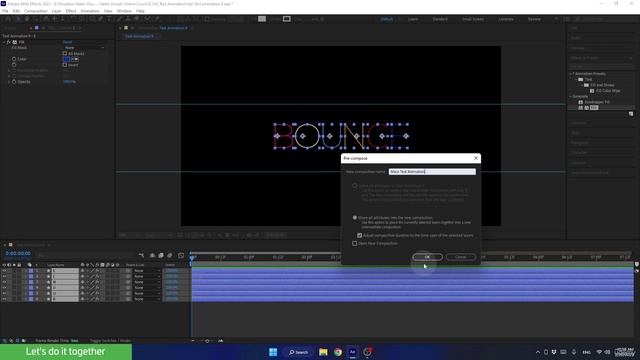
Task: Select the Eraser tool
Action: [x=137, y=19]
